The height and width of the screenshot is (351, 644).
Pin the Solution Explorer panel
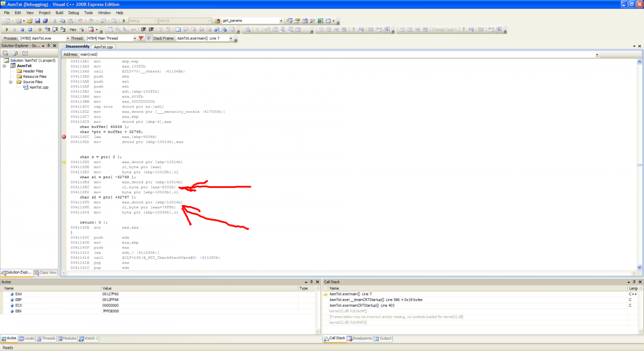(48, 46)
